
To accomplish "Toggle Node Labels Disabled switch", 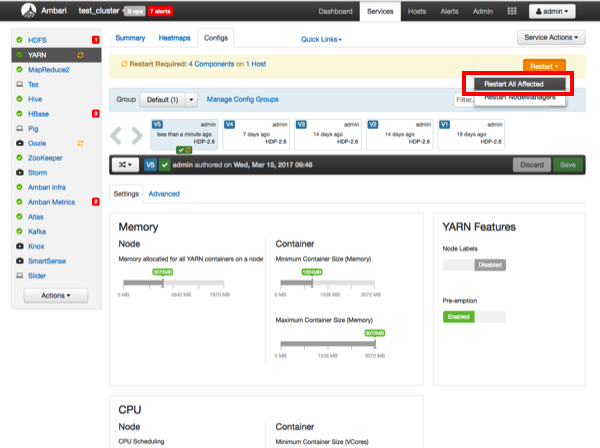I will pyautogui.click(x=474, y=265).
